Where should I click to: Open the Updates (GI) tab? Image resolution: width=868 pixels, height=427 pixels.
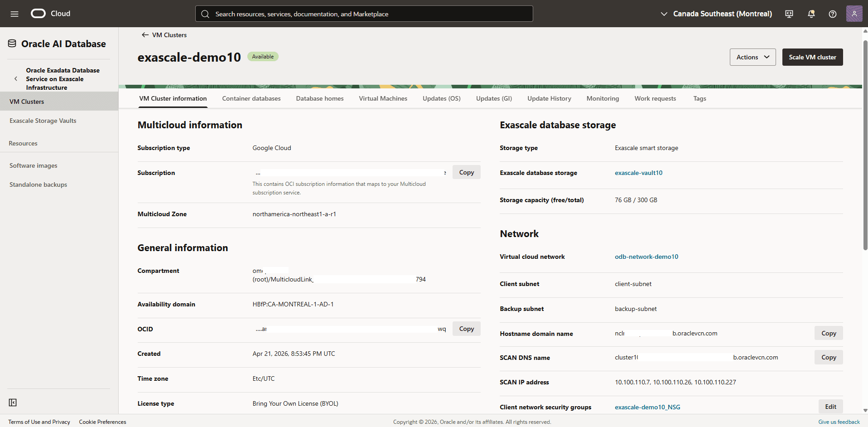tap(494, 98)
